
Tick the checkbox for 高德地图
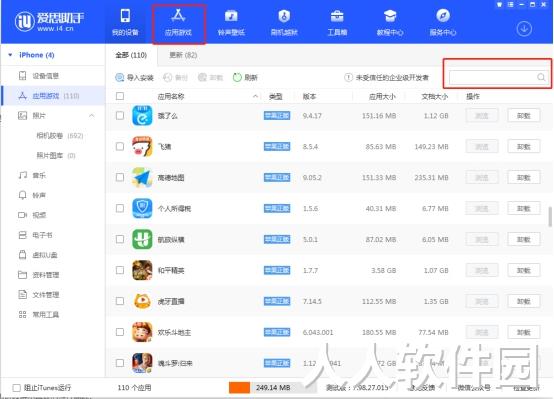(x=120, y=177)
